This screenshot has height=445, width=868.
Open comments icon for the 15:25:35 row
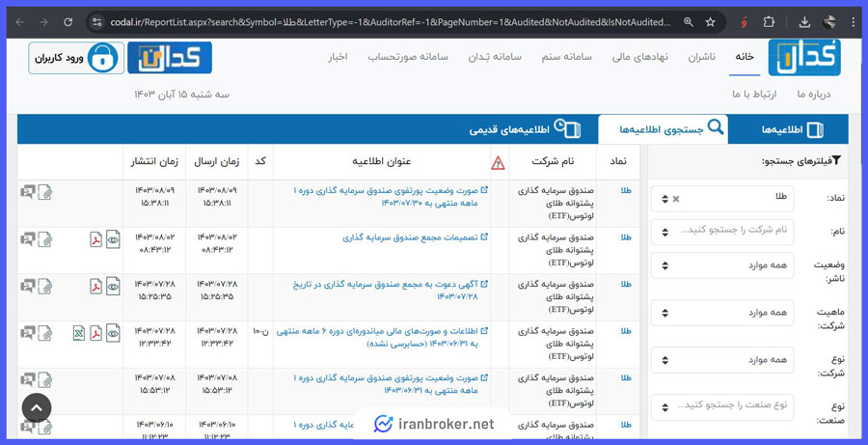[28, 287]
